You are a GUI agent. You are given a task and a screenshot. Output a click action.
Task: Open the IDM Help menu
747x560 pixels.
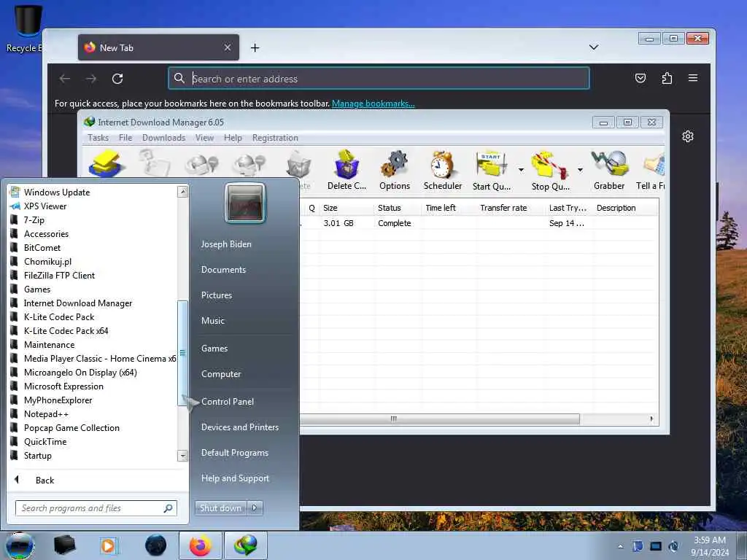point(233,138)
